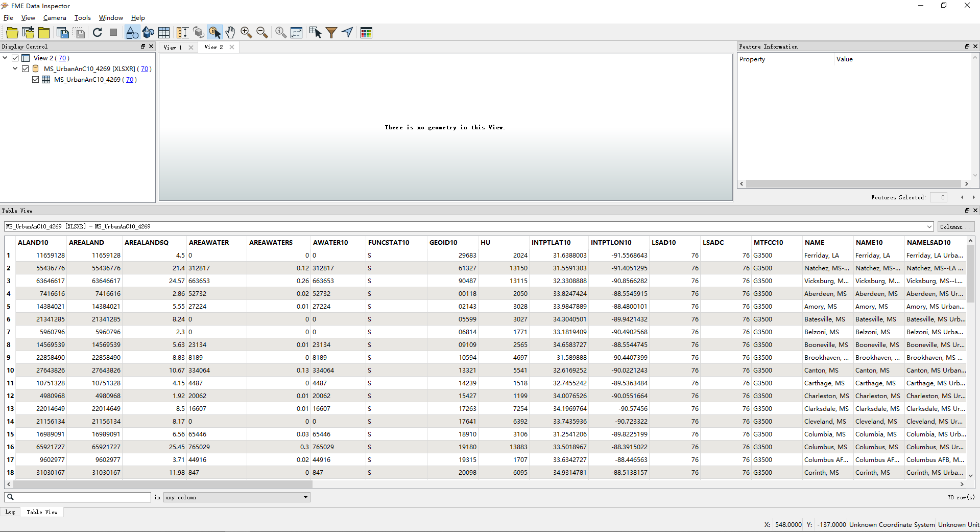980x532 pixels.
Task: Click the Zoom to Selected Features icon
Action: (x=280, y=33)
